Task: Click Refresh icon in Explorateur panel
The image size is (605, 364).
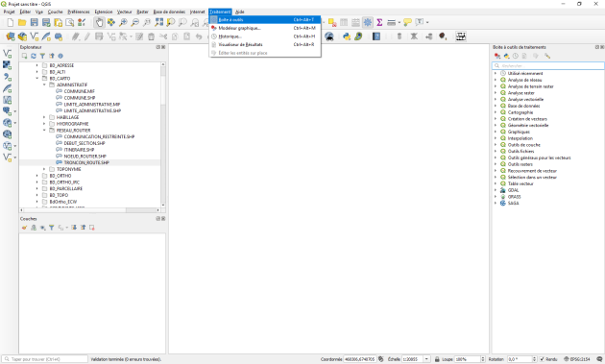Action: click(34, 56)
